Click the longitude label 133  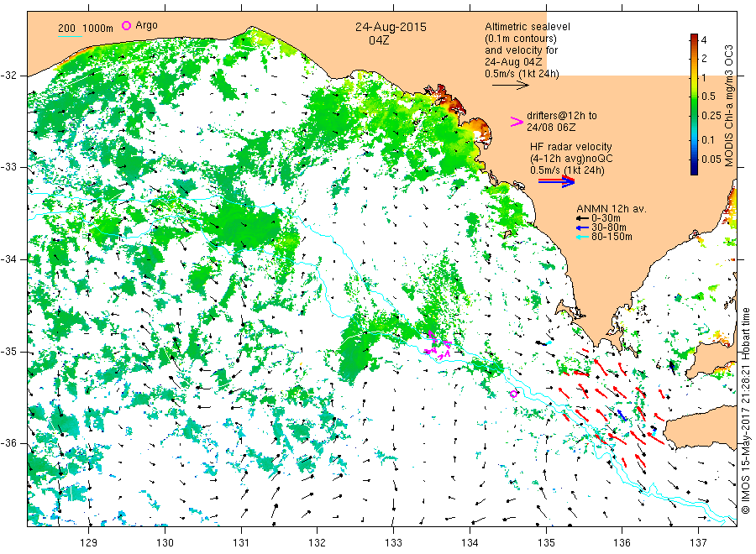click(x=393, y=543)
